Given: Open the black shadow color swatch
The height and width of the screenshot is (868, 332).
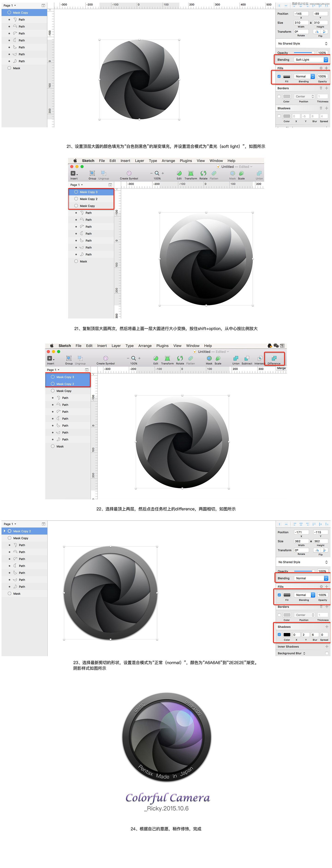Looking at the screenshot, I should click(287, 634).
